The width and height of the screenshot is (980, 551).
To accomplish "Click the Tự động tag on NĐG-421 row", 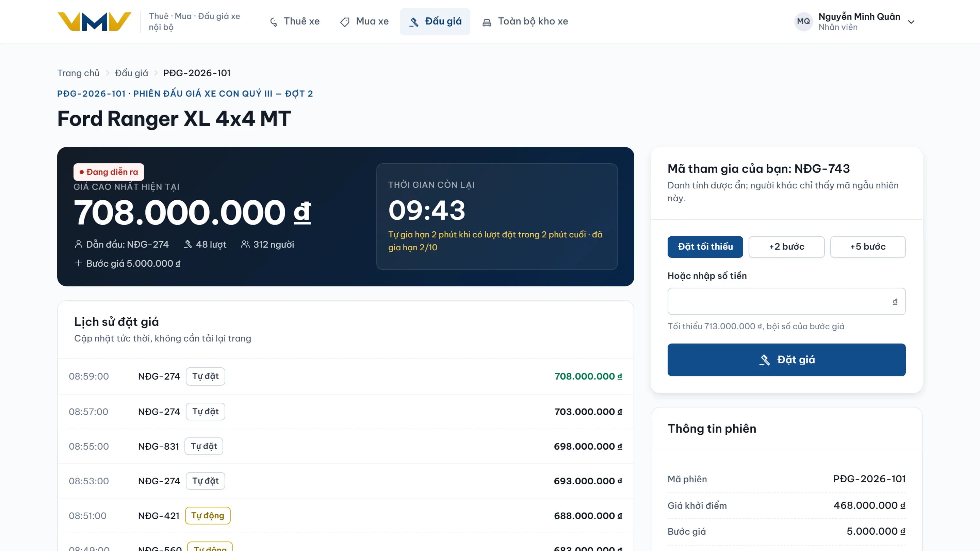I will pyautogui.click(x=207, y=516).
